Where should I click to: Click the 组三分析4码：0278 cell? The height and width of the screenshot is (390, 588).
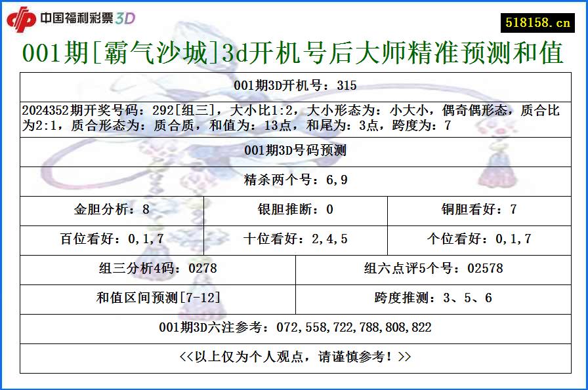[156, 268]
